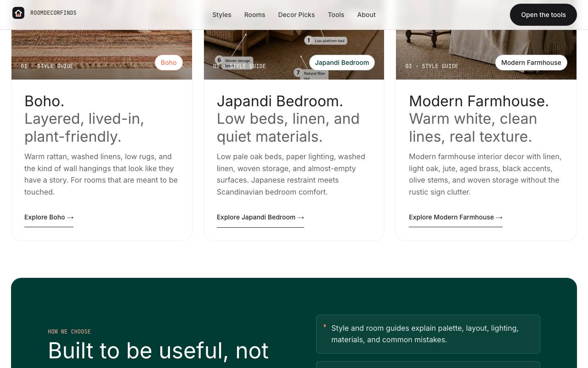Click the 'Style and room guides explain' item
This screenshot has height=368, width=588.
point(428,334)
